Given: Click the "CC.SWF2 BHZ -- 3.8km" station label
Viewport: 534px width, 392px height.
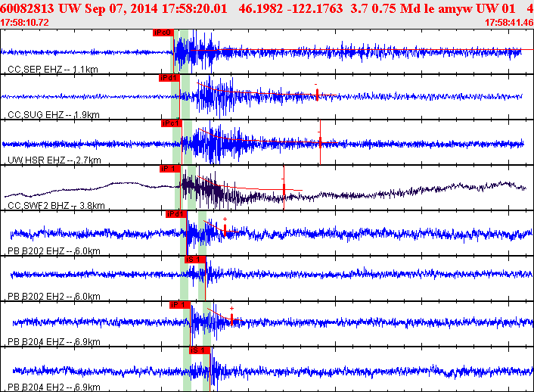Looking at the screenshot, I should pos(56,206).
